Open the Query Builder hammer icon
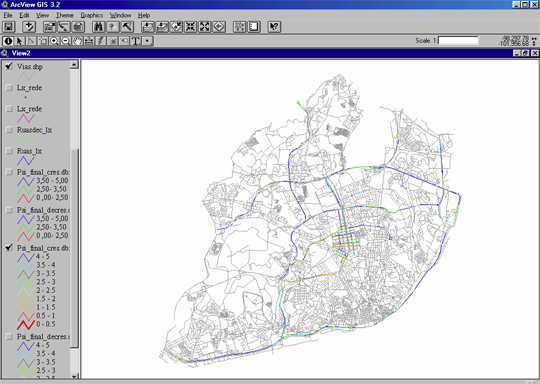The height and width of the screenshot is (384, 540). click(127, 27)
